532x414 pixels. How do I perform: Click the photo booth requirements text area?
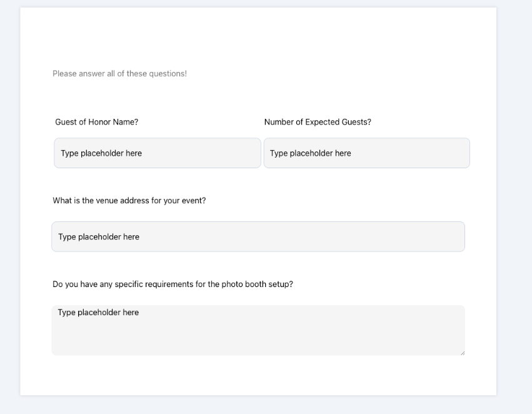click(258, 330)
